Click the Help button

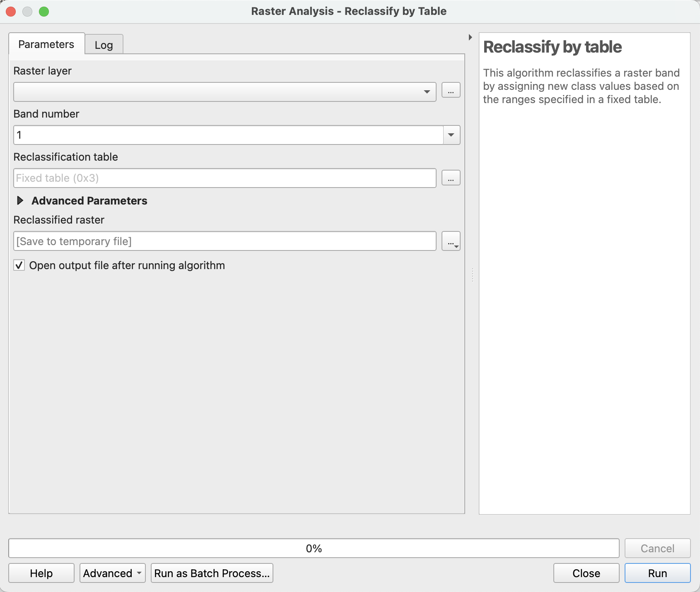coord(41,573)
